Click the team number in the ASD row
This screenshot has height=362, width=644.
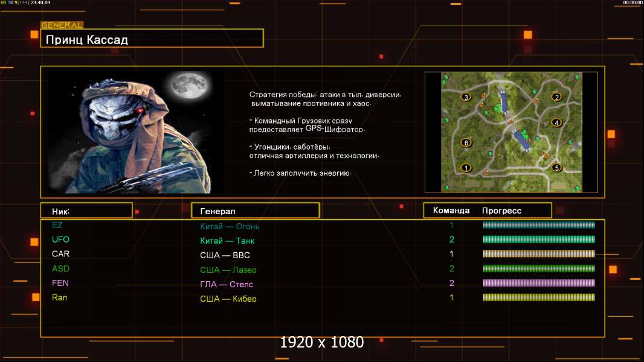pos(451,268)
